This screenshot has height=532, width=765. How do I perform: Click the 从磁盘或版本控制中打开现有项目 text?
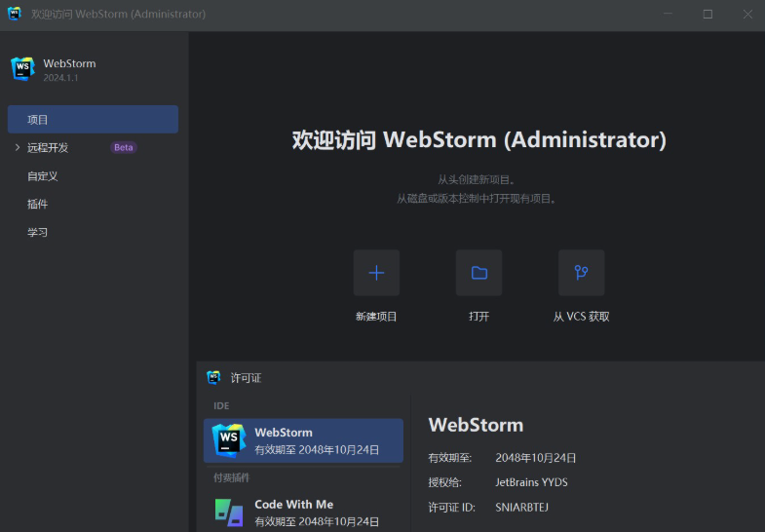477,199
